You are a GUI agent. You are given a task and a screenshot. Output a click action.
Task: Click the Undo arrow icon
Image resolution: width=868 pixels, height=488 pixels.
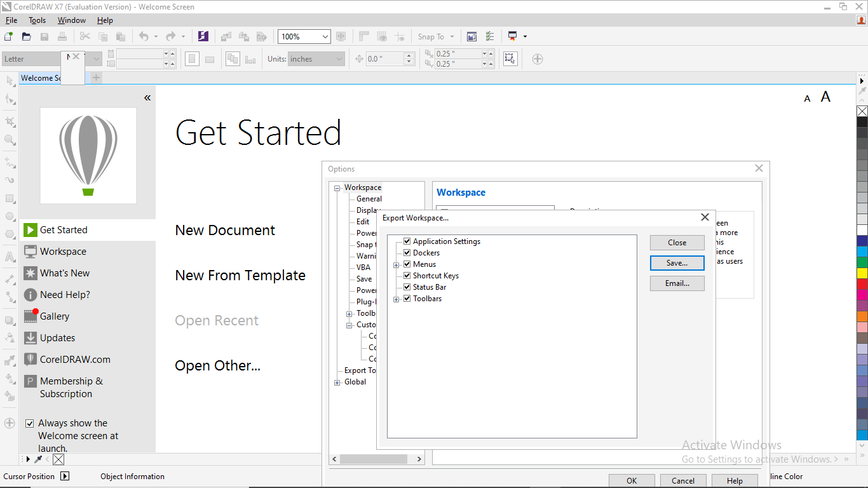click(144, 36)
